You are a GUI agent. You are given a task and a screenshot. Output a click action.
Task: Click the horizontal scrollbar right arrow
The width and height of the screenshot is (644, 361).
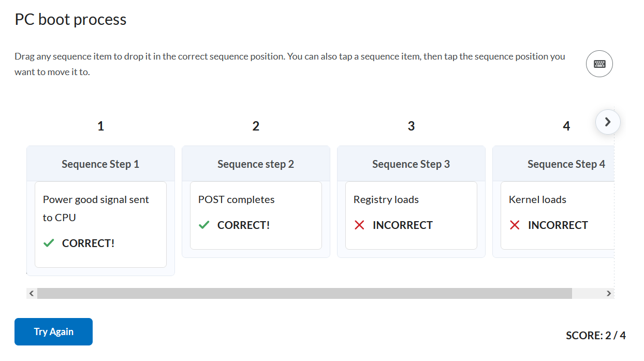tap(609, 293)
